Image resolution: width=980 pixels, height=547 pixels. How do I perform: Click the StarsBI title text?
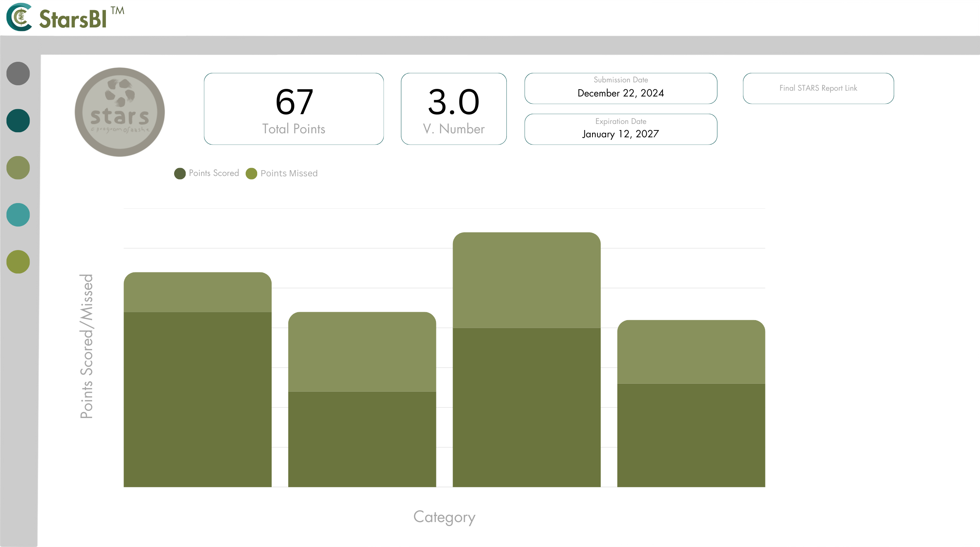tap(73, 19)
